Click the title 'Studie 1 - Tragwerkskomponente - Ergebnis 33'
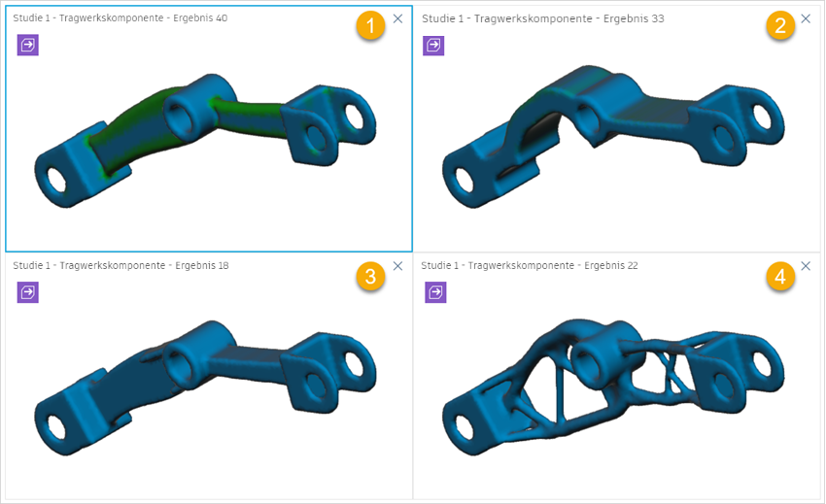 click(543, 18)
